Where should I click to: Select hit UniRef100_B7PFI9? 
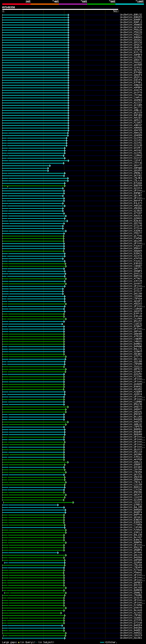coord(131,314)
